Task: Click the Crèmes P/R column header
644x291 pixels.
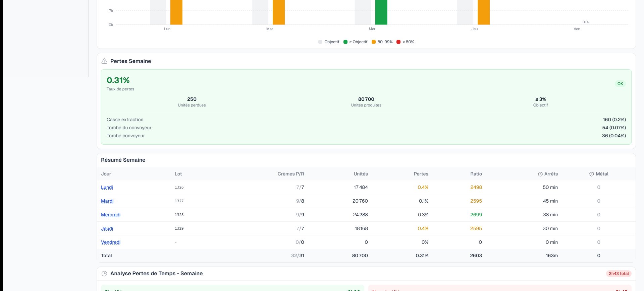Action: coord(290,174)
